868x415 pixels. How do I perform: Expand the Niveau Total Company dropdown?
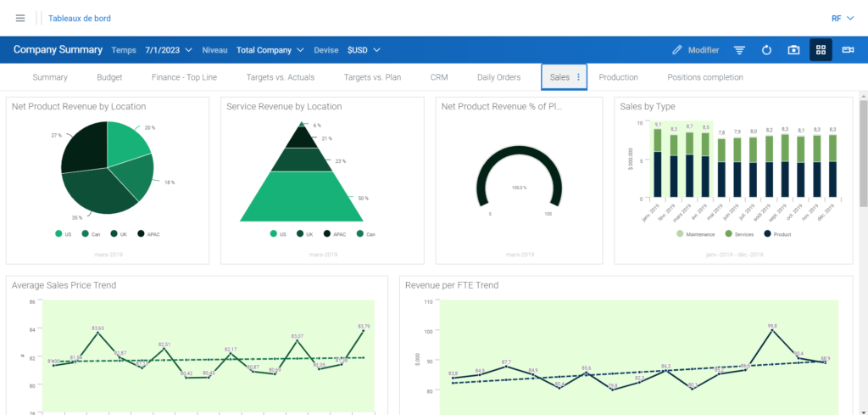click(270, 50)
